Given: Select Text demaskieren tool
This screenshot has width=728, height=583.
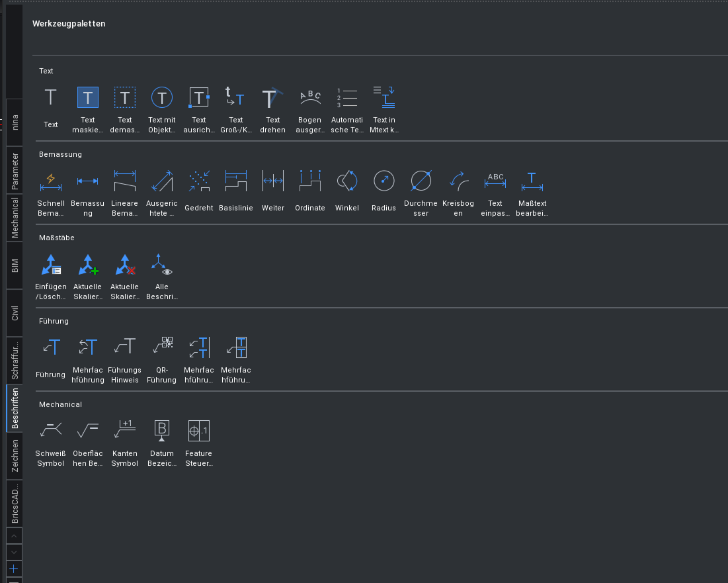Looking at the screenshot, I should pyautogui.click(x=125, y=109).
